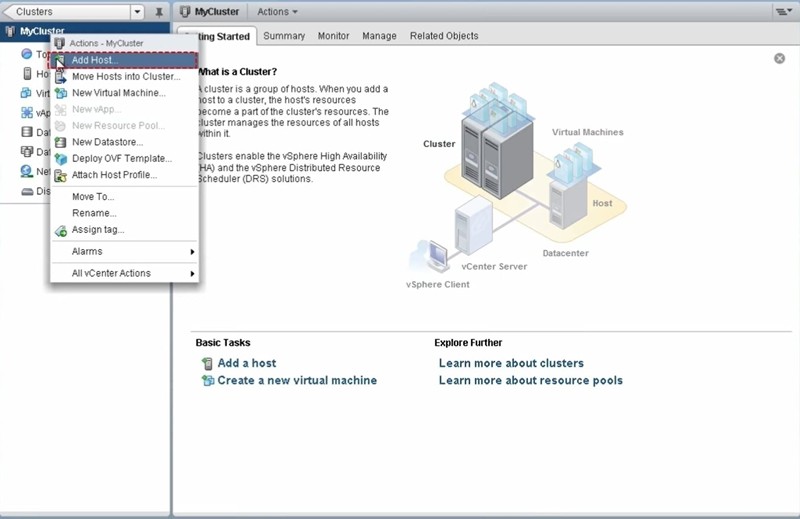
Task: Choose New Virtual Machine menu entry
Action: (124, 93)
